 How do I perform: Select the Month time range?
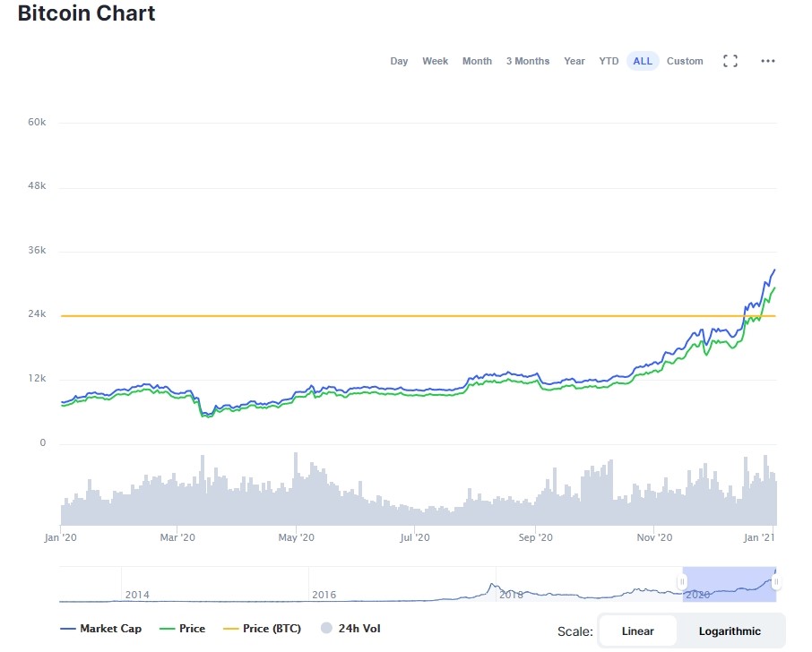(477, 61)
